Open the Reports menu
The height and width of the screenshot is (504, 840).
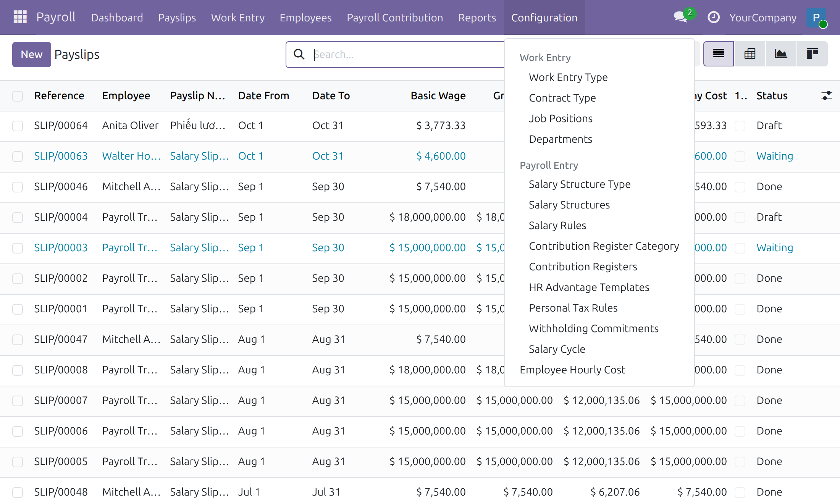(x=477, y=18)
